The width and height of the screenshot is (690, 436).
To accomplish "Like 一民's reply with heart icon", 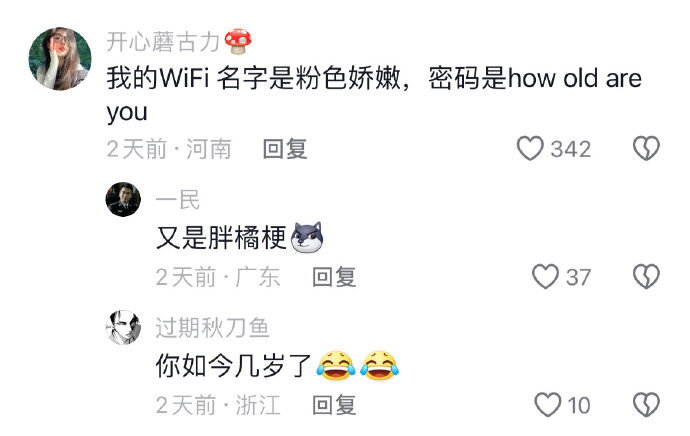I will (x=546, y=277).
